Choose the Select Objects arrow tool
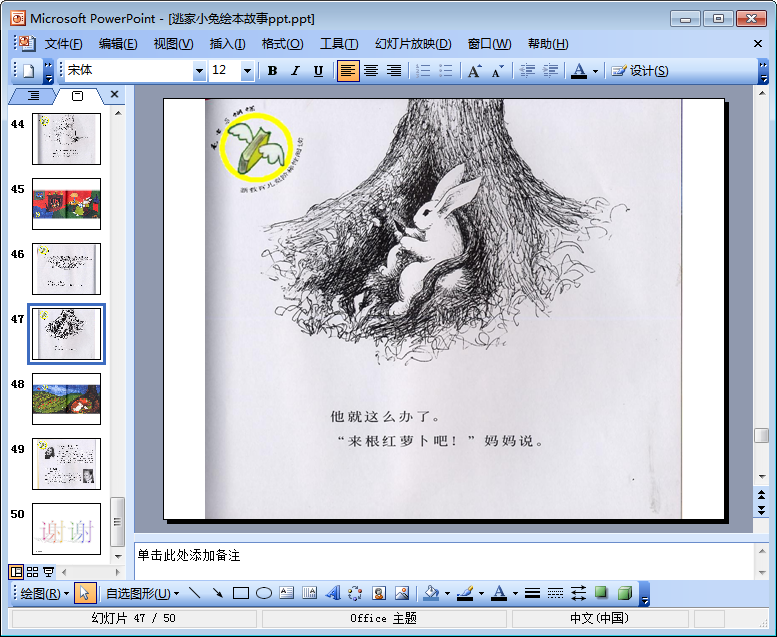The height and width of the screenshot is (637, 777). pyautogui.click(x=85, y=593)
